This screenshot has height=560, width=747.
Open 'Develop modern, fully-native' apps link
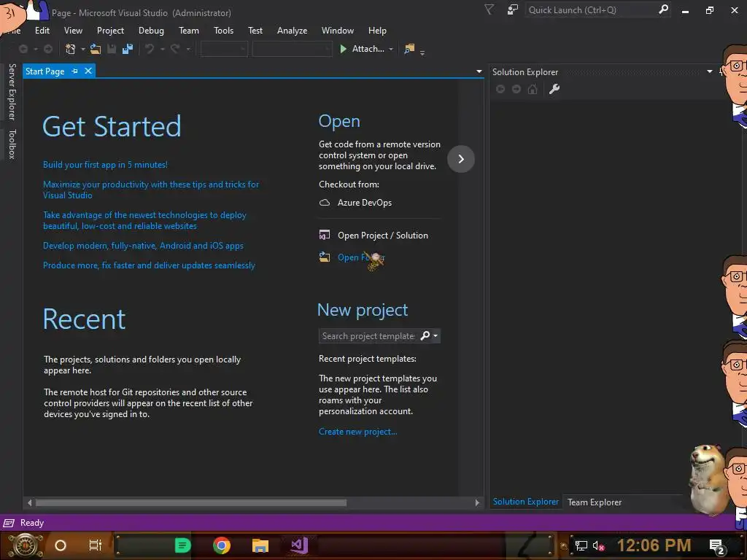tap(143, 246)
